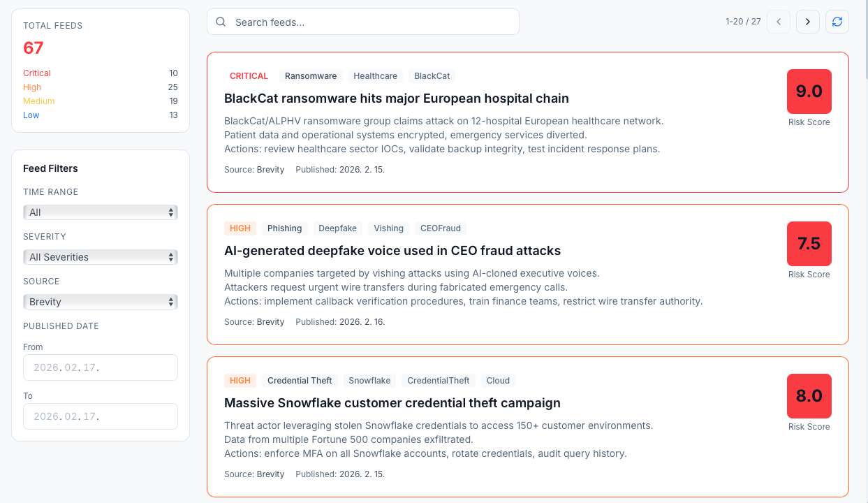Go to the next page with the right chevron
Image resolution: width=868 pixels, height=503 pixels.
tap(807, 22)
